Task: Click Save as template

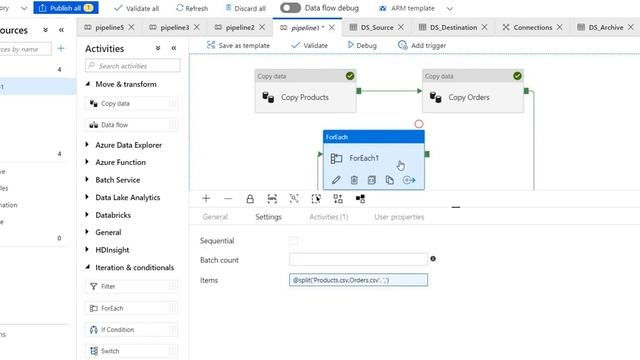Action: click(238, 45)
